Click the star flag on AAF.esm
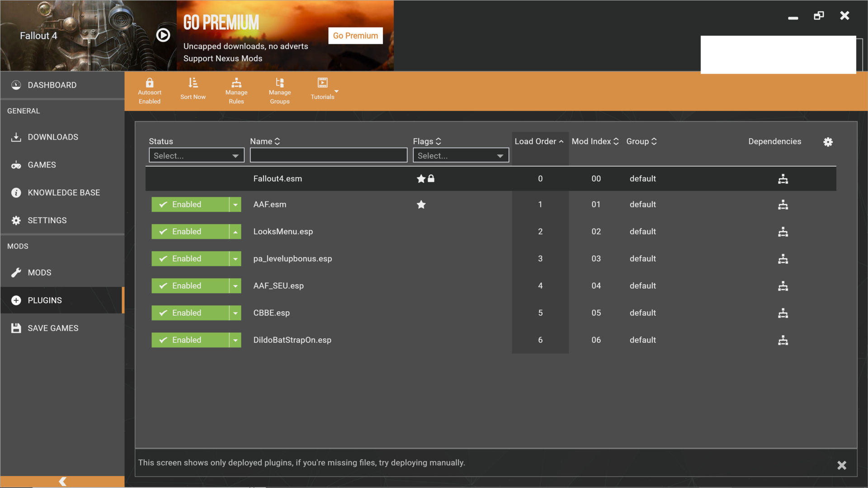The width and height of the screenshot is (868, 488). (421, 204)
